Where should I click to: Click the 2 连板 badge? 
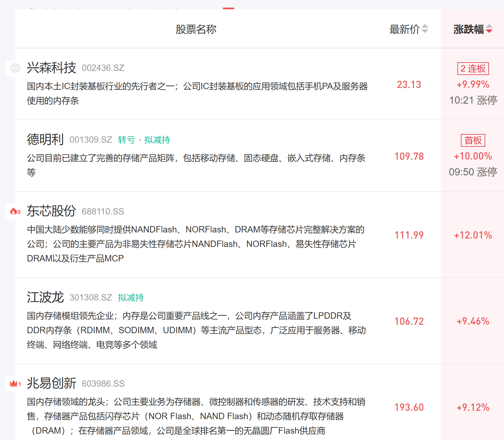pos(473,69)
